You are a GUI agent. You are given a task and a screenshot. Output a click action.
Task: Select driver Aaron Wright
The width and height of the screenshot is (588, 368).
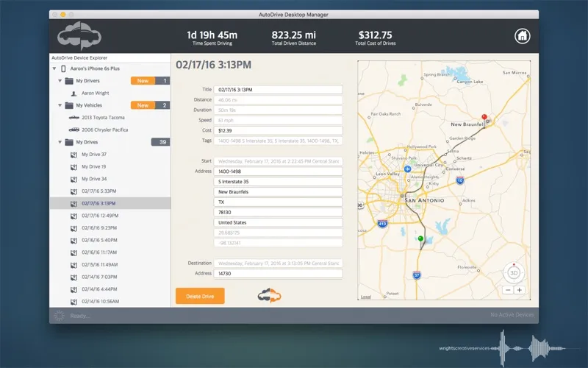[x=96, y=93]
